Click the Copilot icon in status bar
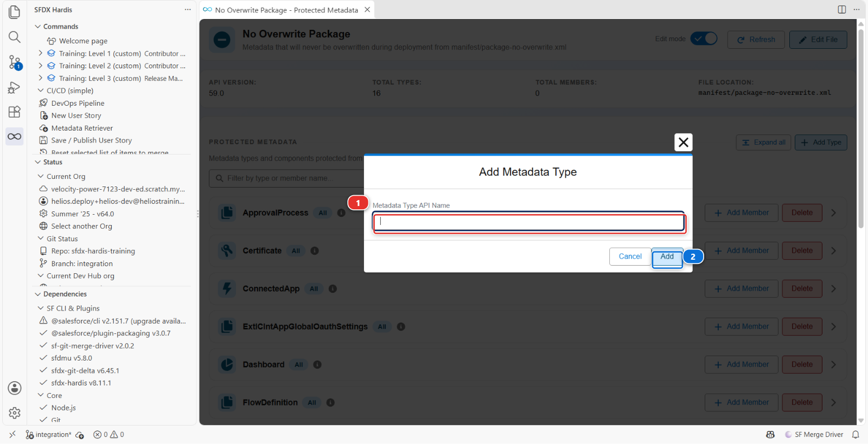868x444 pixels. (x=770, y=435)
